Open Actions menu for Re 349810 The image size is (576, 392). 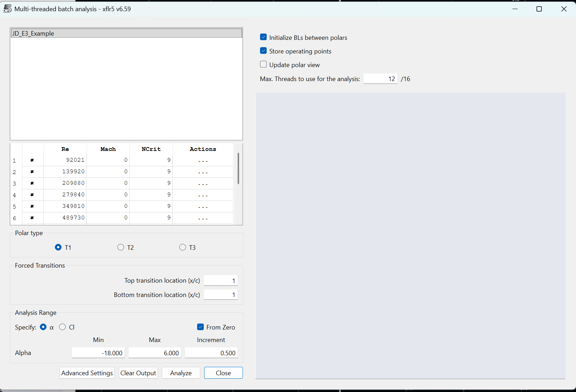click(x=203, y=206)
